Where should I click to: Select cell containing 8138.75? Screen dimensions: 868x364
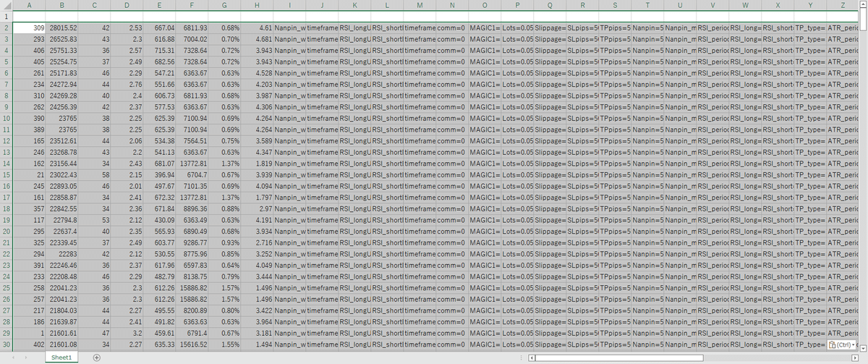coord(192,276)
